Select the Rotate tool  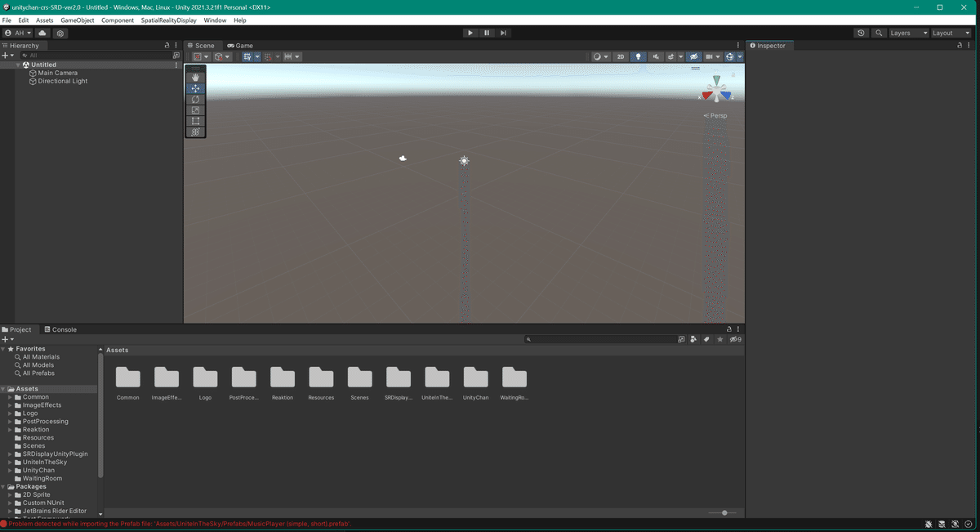[195, 99]
